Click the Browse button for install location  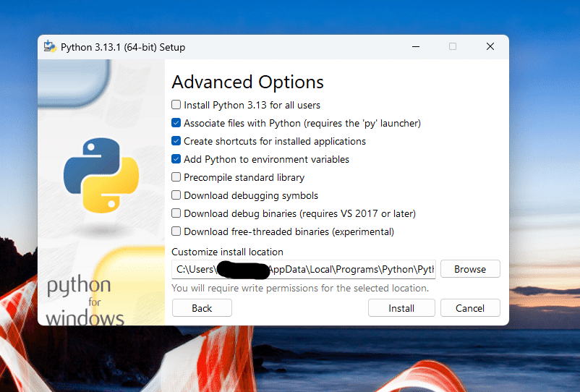(x=470, y=269)
